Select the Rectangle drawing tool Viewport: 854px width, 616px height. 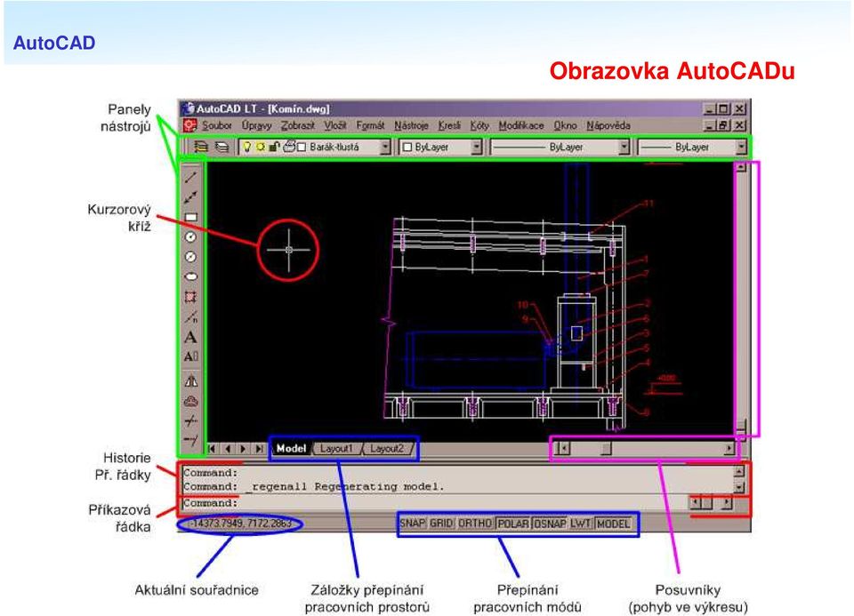190,217
